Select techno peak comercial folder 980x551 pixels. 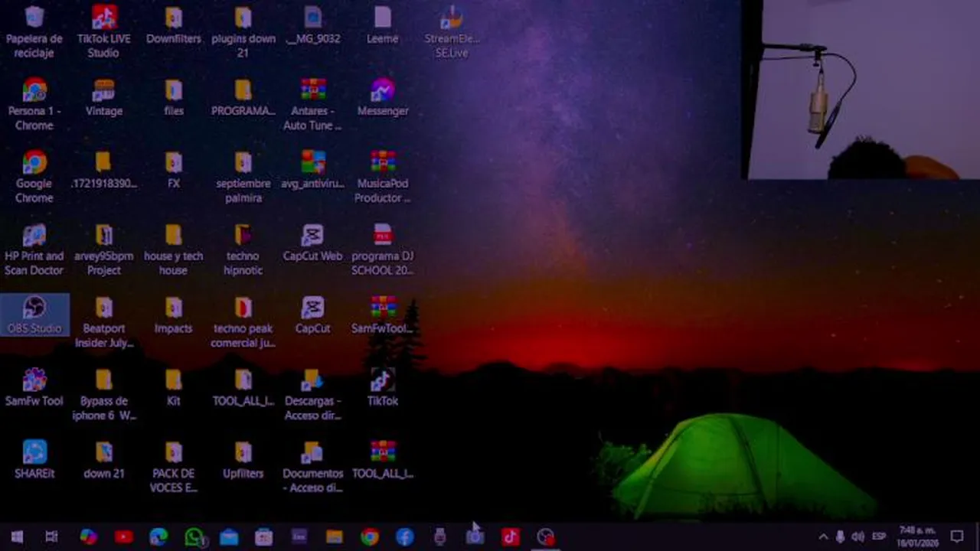pos(243,322)
